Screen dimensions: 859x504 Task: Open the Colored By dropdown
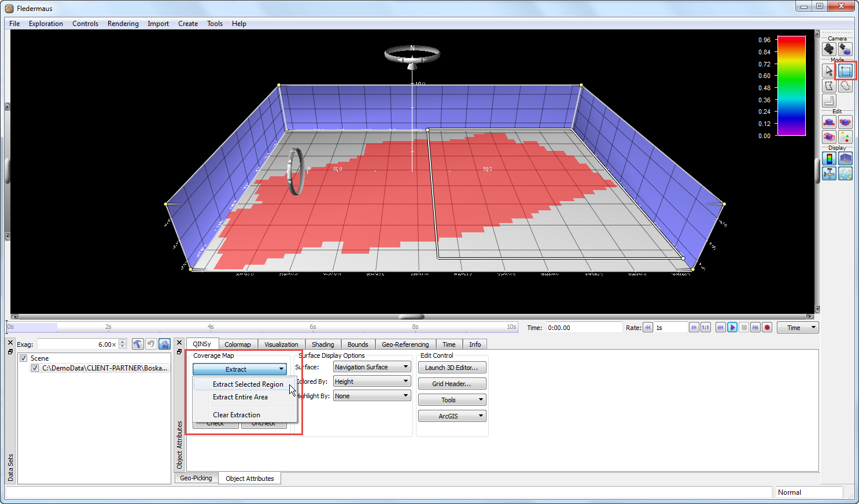tap(372, 381)
